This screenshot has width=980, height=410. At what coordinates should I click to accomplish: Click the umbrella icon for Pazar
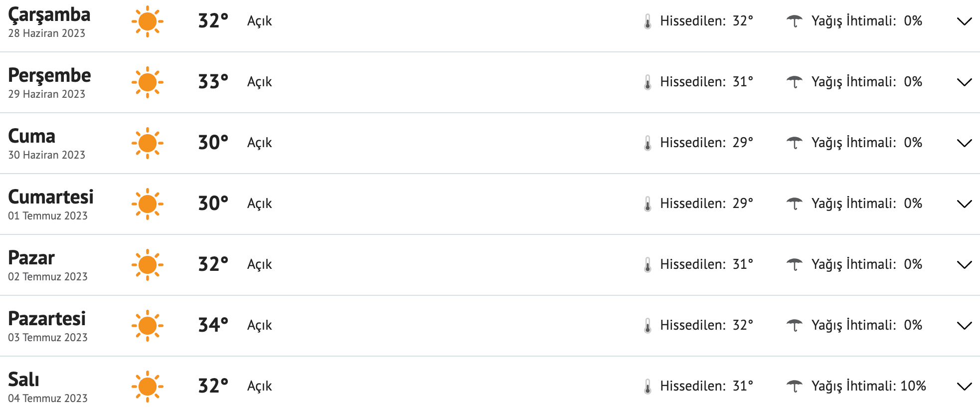click(795, 264)
